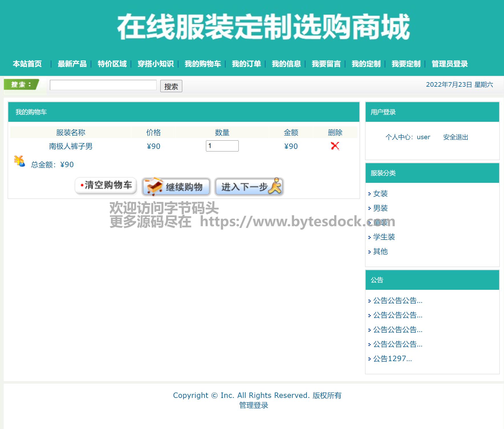Open 我要定制 from the top menu
This screenshot has width=504, height=429.
[x=406, y=64]
